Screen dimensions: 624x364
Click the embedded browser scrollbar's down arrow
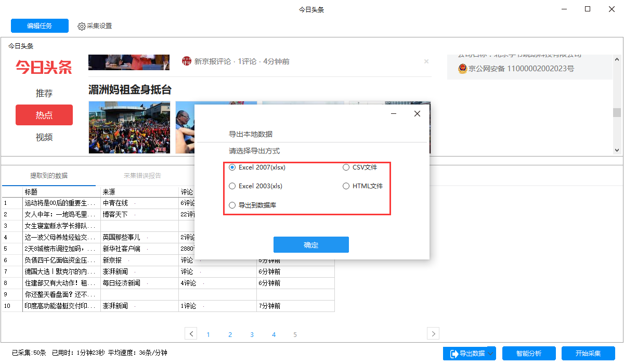[617, 150]
